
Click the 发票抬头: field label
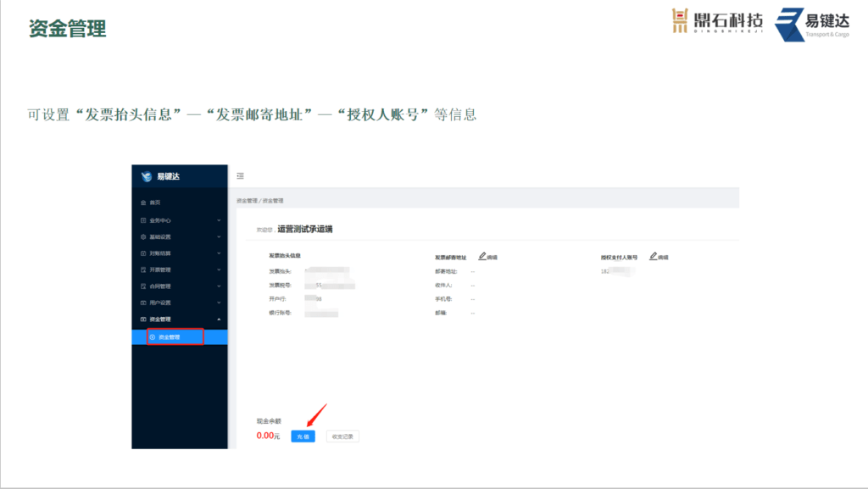pos(280,271)
